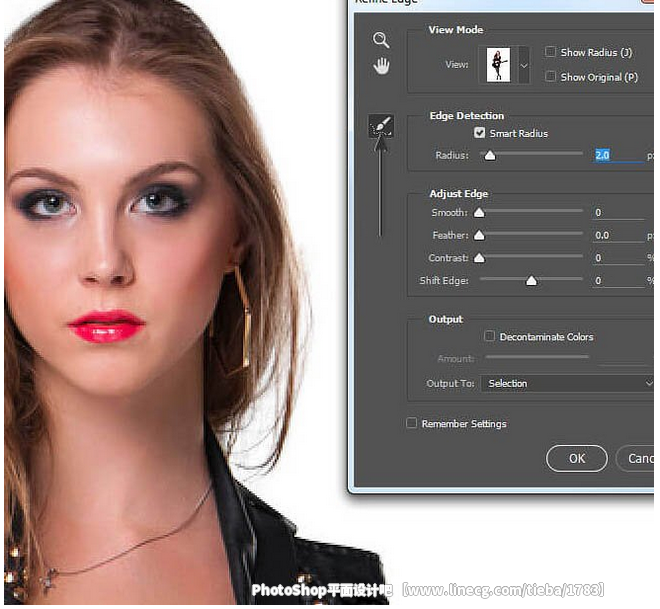The width and height of the screenshot is (660, 609).
Task: Select the Zoom tool in Refine Edge
Action: 381,40
